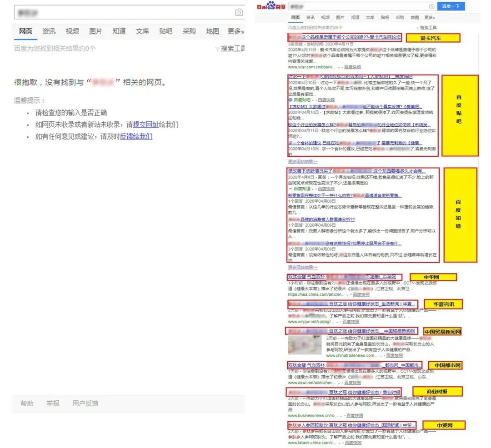Switch to 采购 tab on the no-results page
The width and height of the screenshot is (491, 448).
189,31
